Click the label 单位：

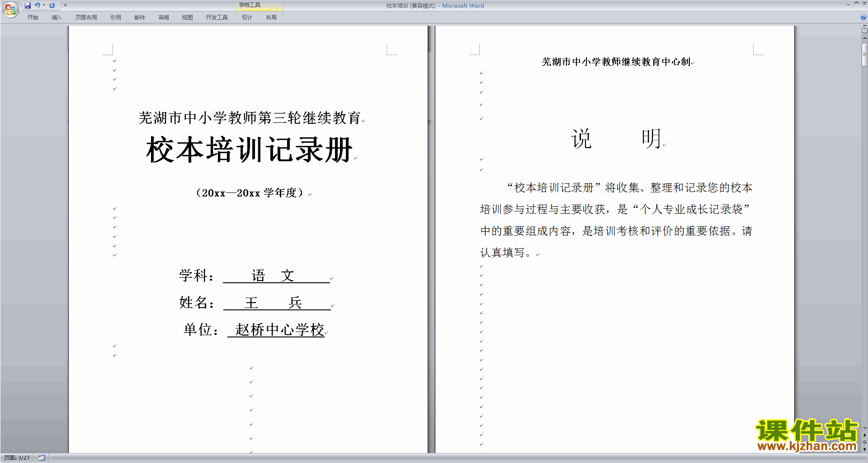click(x=201, y=330)
